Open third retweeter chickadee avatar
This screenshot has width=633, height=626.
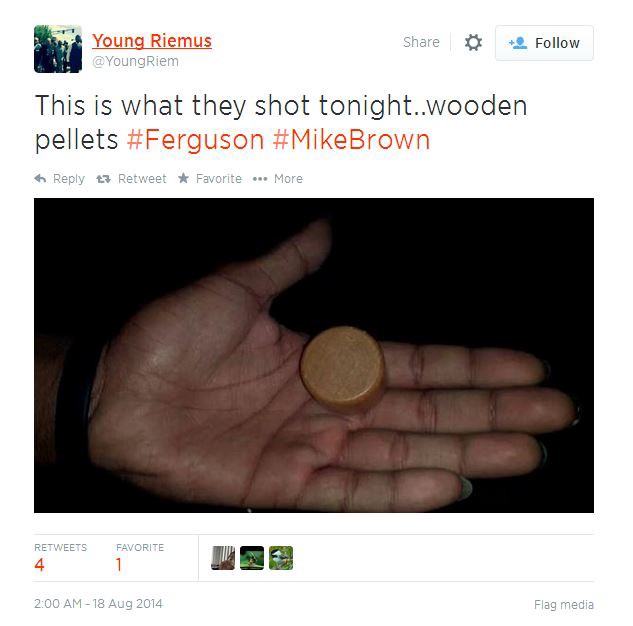(281, 558)
